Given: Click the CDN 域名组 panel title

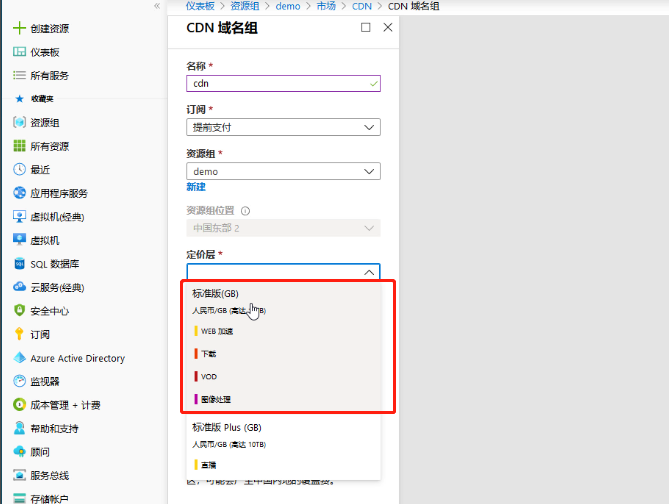Looking at the screenshot, I should point(222,28).
